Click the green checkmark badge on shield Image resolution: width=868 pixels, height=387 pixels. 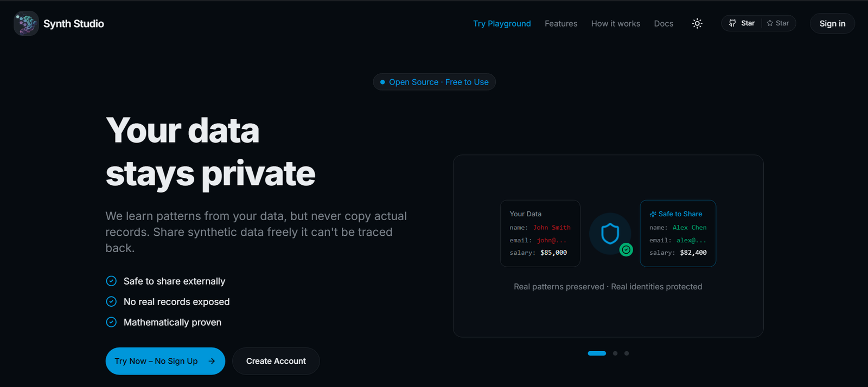coord(626,250)
